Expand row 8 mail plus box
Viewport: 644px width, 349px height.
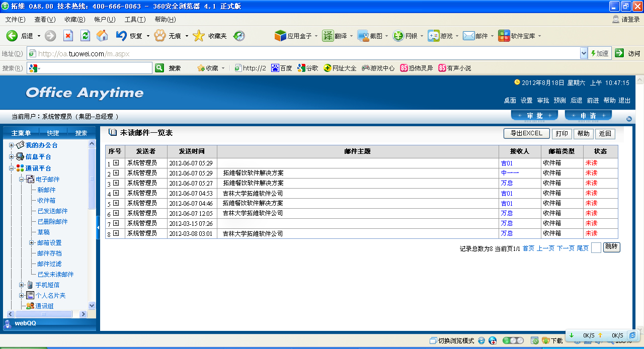pyautogui.click(x=116, y=233)
